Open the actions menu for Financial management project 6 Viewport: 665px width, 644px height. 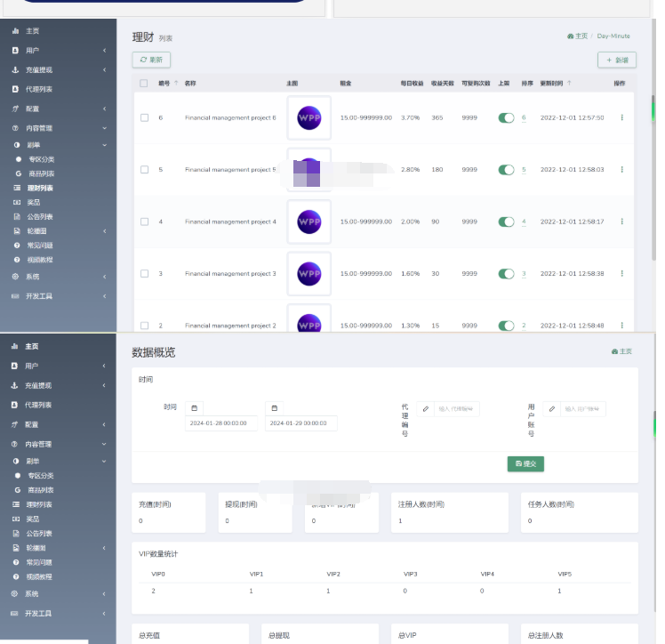(621, 117)
